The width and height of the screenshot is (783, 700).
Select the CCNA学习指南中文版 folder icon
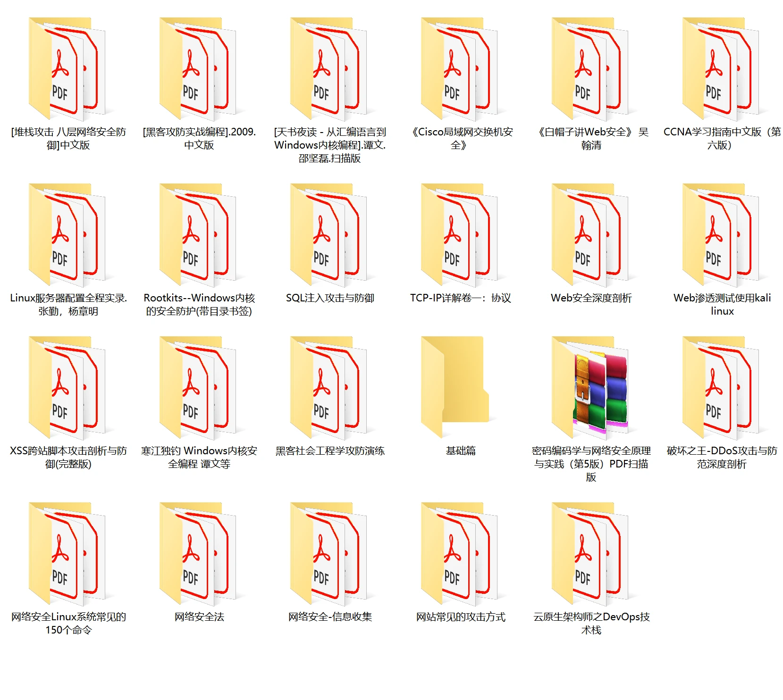pos(722,68)
